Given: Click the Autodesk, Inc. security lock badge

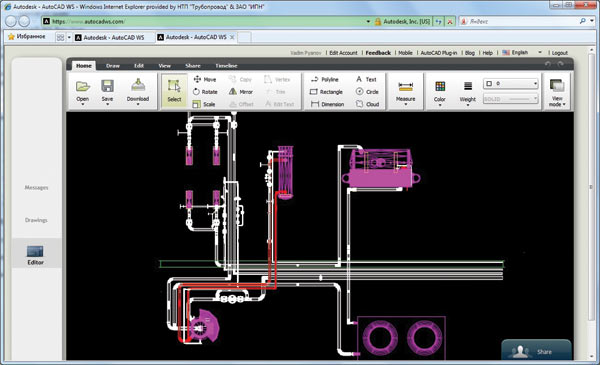Looking at the screenshot, I should [402, 21].
